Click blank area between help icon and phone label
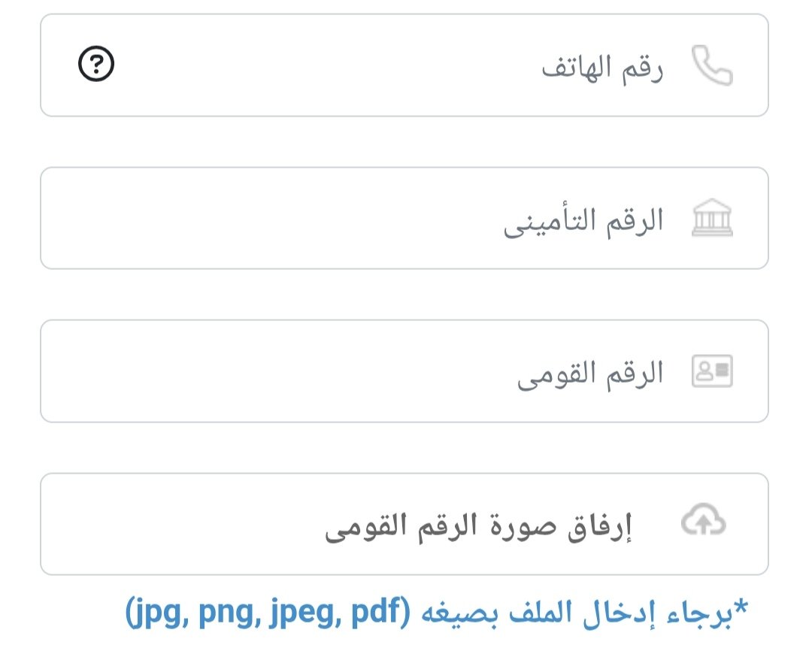Screen dimensions: 812x660 [316, 66]
